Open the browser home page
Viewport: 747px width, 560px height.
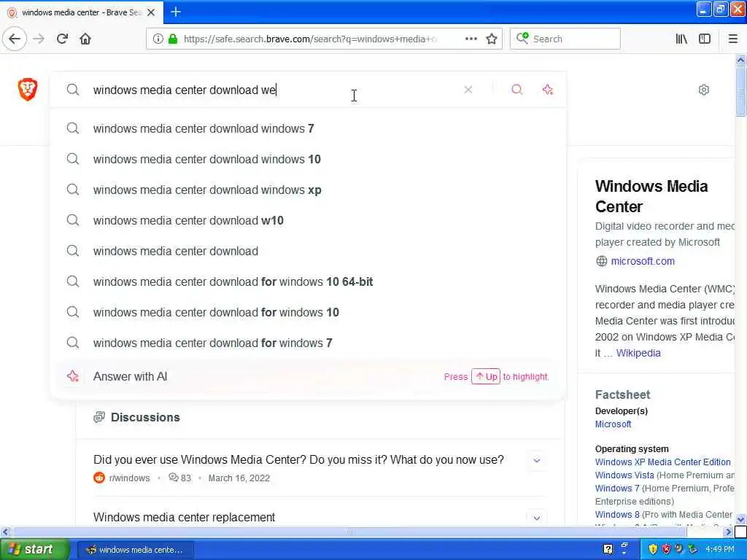click(x=85, y=39)
